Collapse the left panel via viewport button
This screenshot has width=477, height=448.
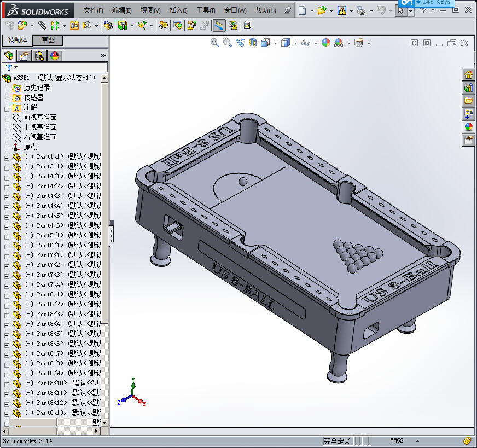click(x=414, y=43)
